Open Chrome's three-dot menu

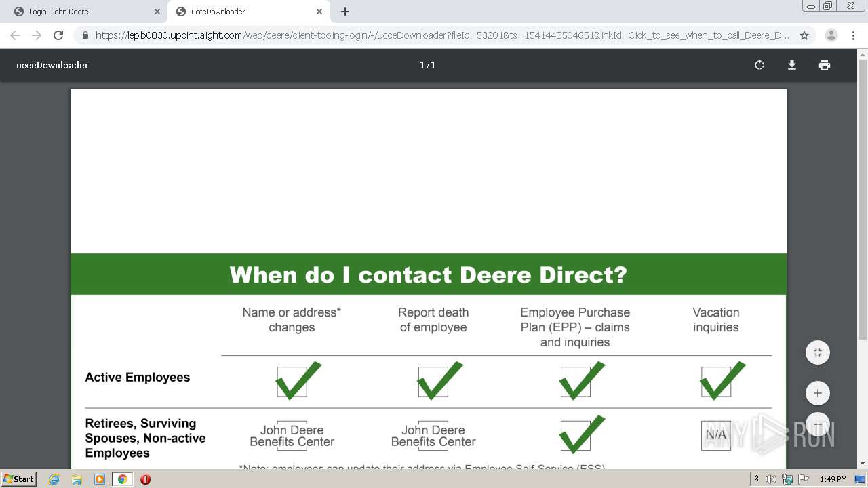[x=854, y=35]
